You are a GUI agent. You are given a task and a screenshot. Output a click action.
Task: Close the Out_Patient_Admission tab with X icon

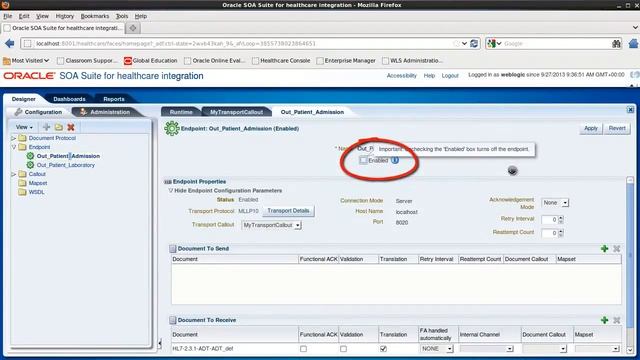tap(630, 110)
